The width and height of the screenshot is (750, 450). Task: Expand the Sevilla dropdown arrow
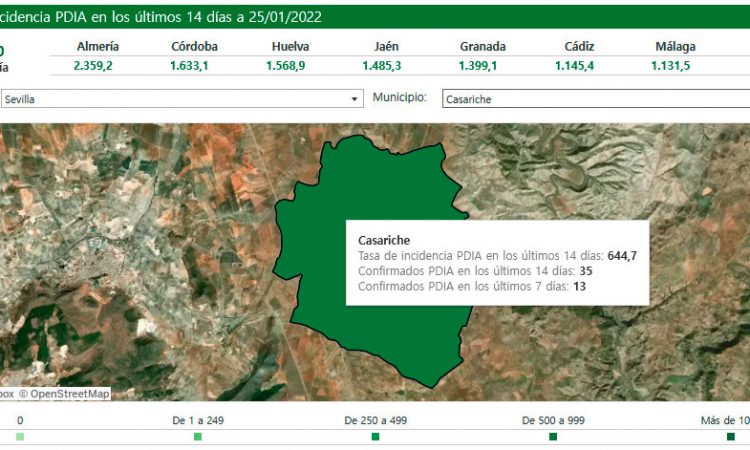point(354,99)
